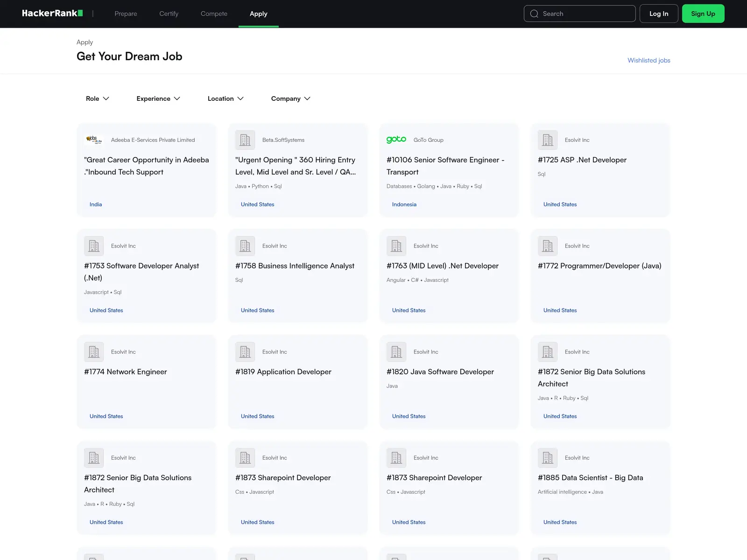Open the Wishlisted jobs link
Screen dimensions: 747x560
coord(649,60)
